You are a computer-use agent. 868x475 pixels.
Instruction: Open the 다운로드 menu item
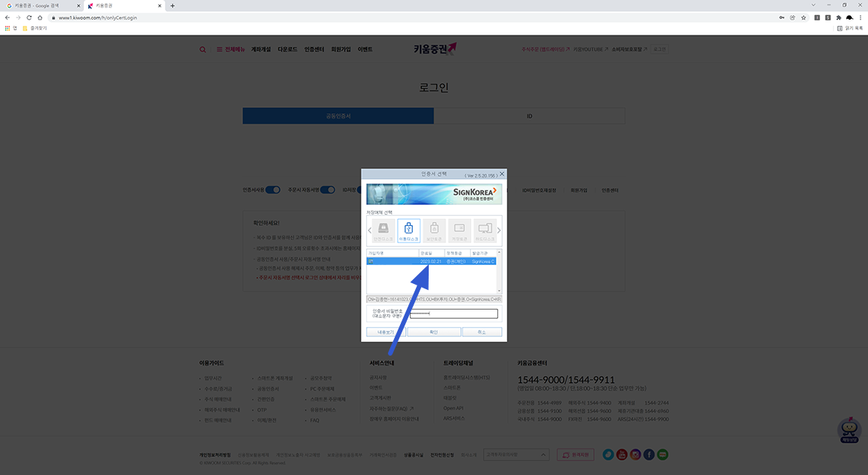tap(288, 49)
